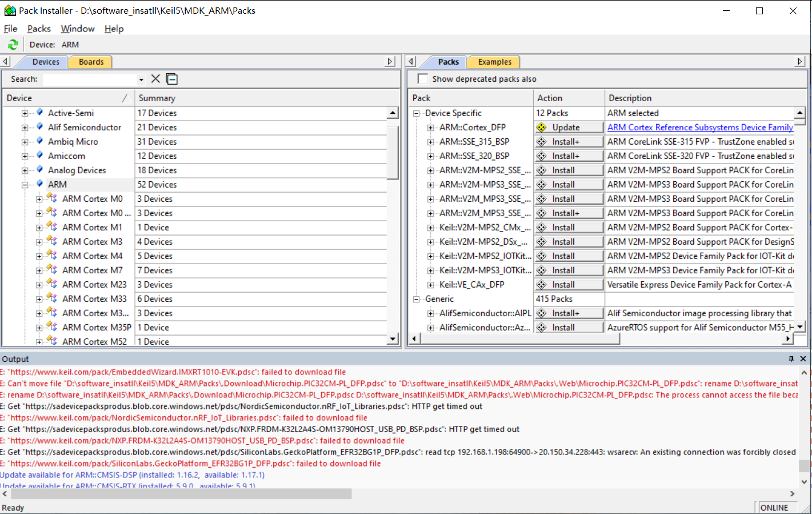Click the Active-Semi vendor diamond icon
The image size is (812, 514).
(39, 113)
